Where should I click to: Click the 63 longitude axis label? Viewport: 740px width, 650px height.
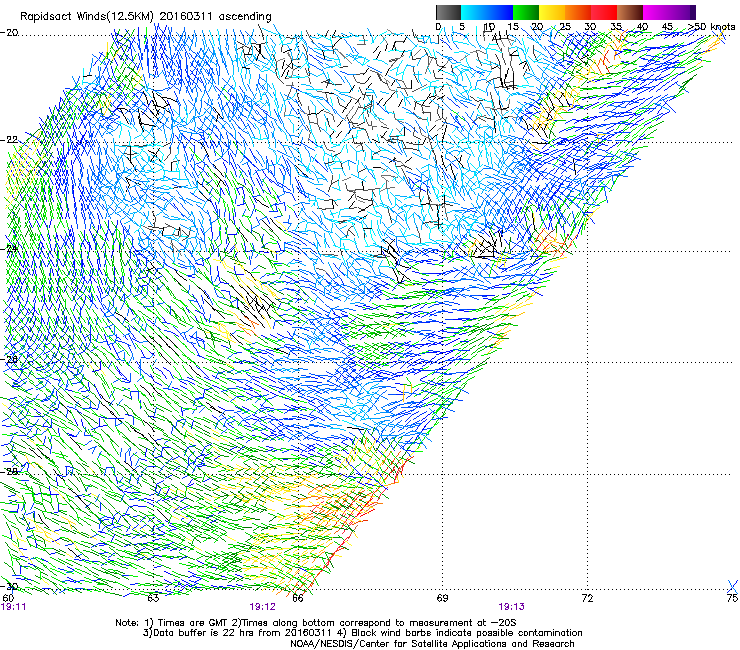pyautogui.click(x=153, y=598)
